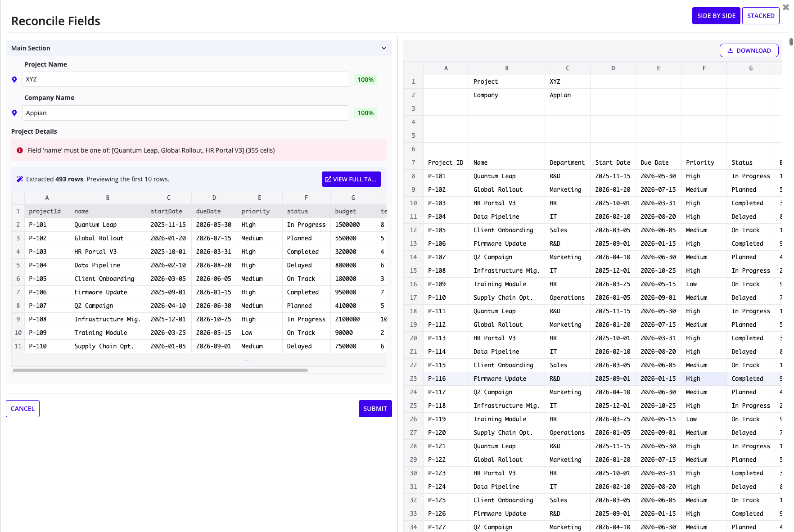Click 'On Track' status for P-105 in preview
Viewport: 794px width, 532px height.
[306, 279]
